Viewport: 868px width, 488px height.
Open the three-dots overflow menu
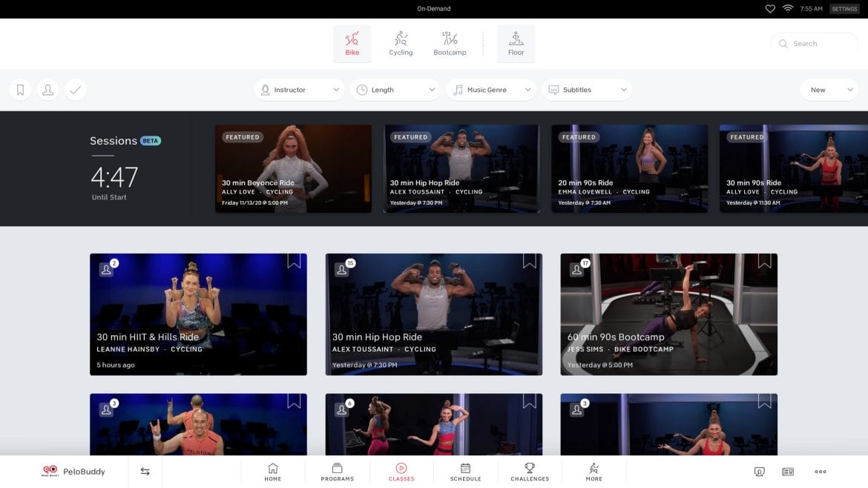(x=821, y=472)
